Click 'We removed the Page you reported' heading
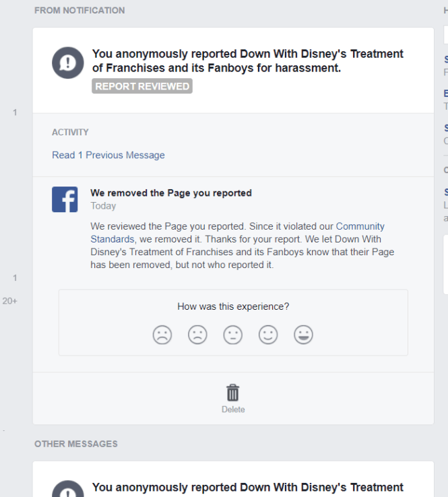Screen dimensions: 448x497 171,193
